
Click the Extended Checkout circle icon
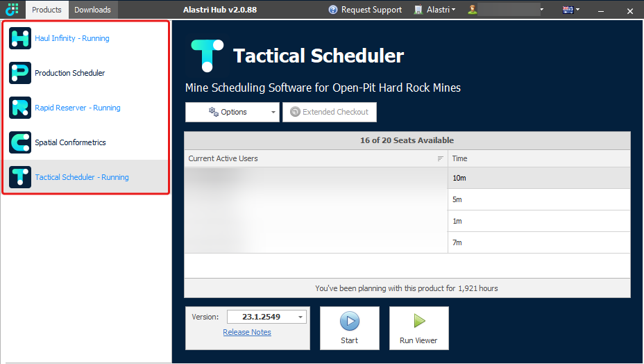[295, 112]
